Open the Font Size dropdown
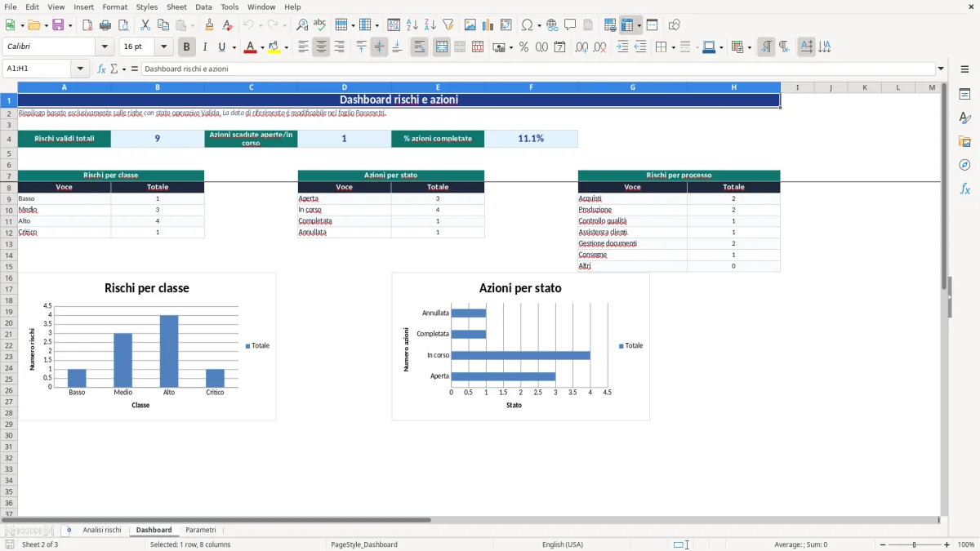Screen dimensions: 980x551 click(x=163, y=47)
